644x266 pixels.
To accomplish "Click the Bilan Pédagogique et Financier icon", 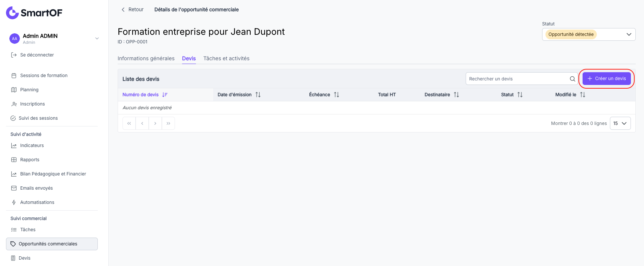I will pos(14,174).
